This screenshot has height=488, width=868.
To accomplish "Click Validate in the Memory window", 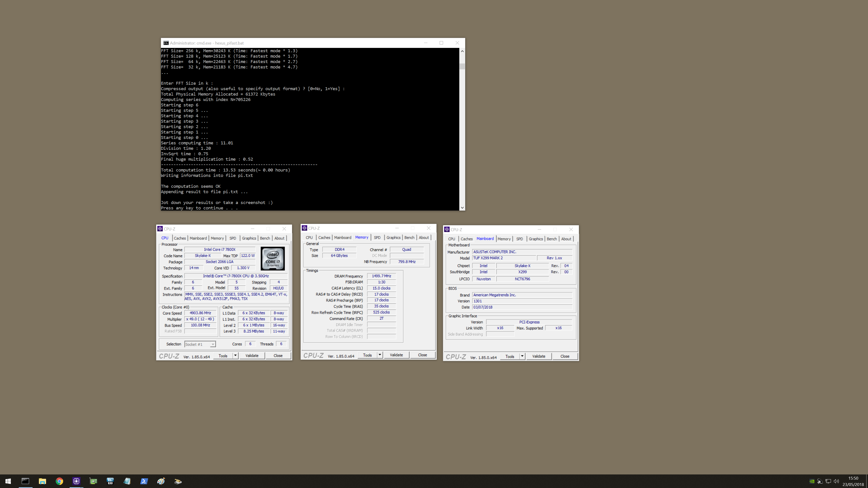I will point(396,355).
